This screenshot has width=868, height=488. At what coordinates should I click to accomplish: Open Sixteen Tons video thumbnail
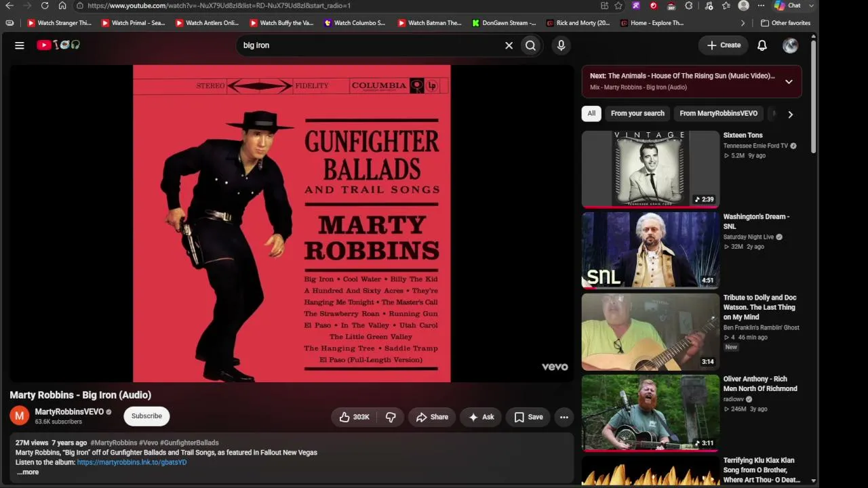[650, 169]
